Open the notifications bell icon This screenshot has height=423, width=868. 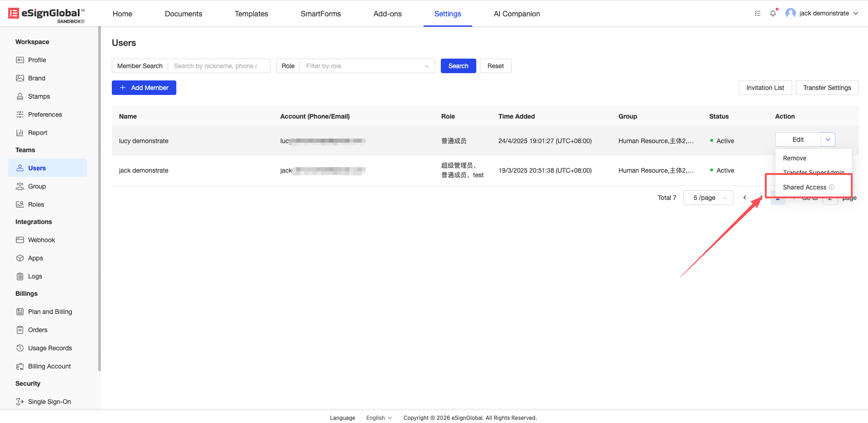pyautogui.click(x=773, y=13)
